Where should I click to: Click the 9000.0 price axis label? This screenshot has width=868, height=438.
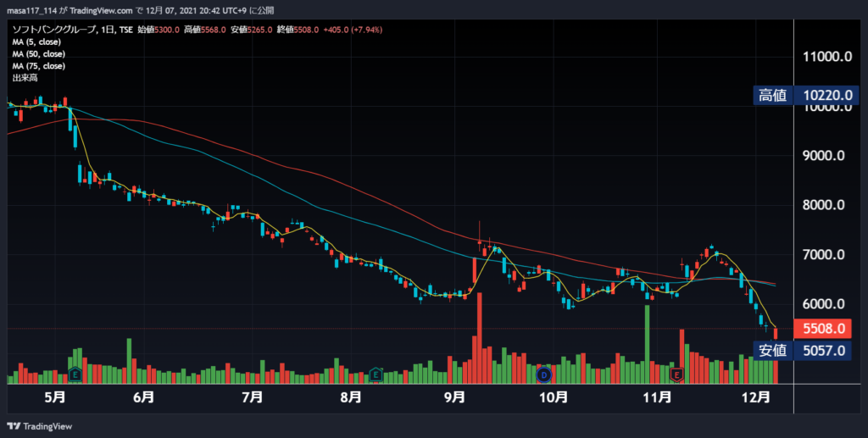pos(824,156)
